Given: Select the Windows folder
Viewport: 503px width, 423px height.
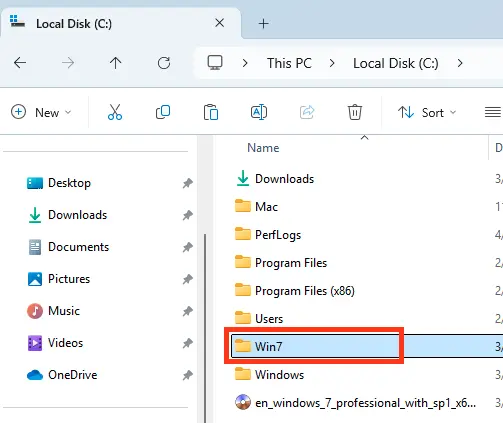Looking at the screenshot, I should (x=269, y=375).
